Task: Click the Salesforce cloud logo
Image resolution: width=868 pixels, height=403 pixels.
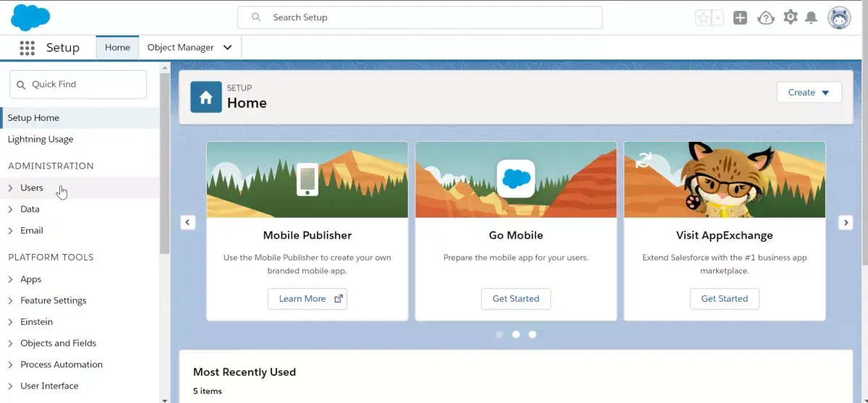Action: 30,17
